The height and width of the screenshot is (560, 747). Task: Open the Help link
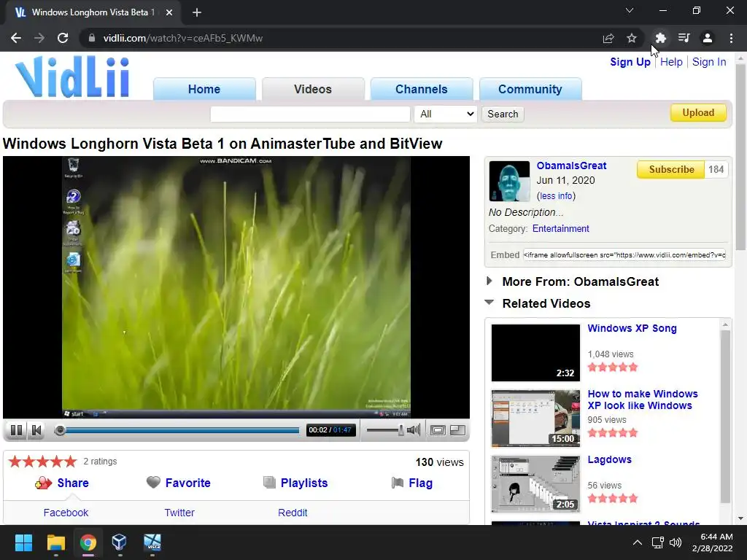pyautogui.click(x=671, y=62)
